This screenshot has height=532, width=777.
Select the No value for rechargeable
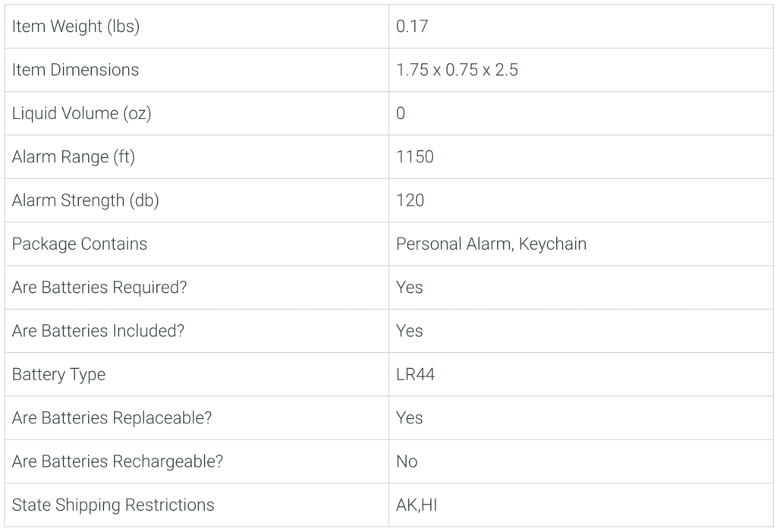pyautogui.click(x=407, y=461)
